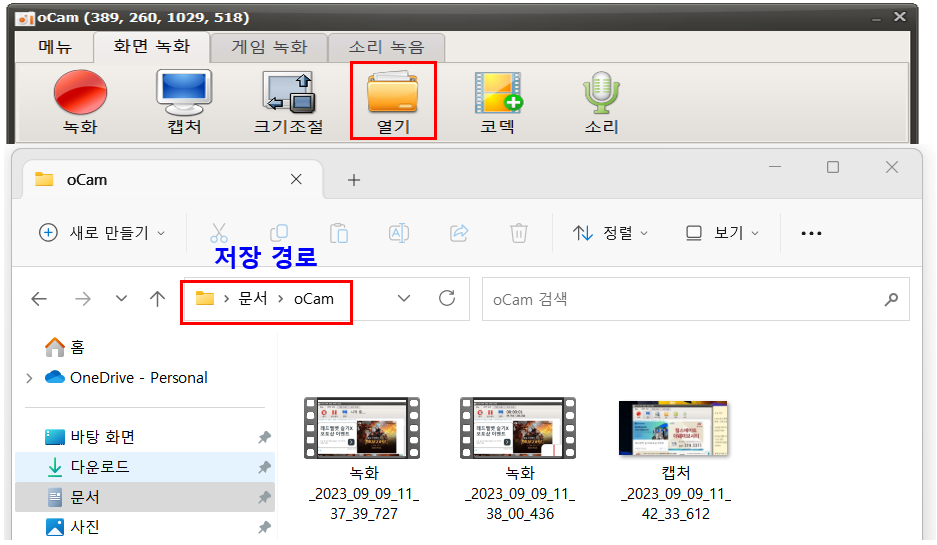The image size is (937, 545).
Task: Click the paste clipboard icon
Action: (x=339, y=232)
